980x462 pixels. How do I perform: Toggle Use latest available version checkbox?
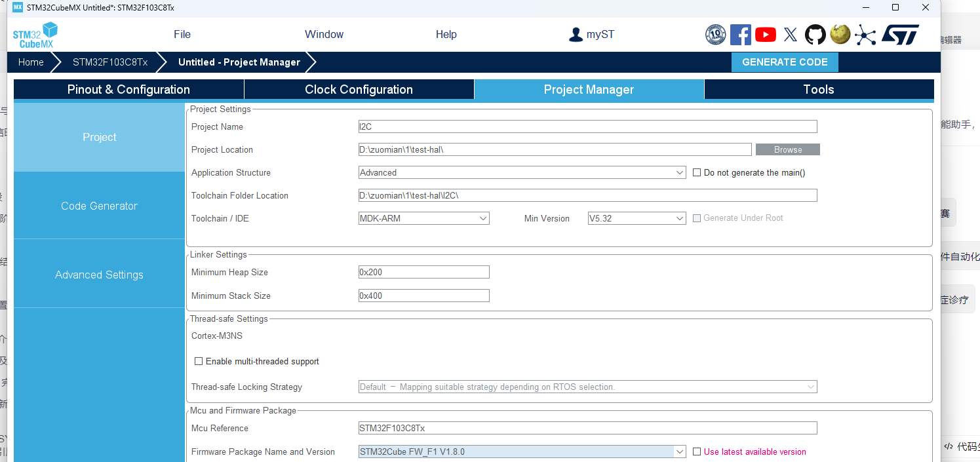pos(697,452)
